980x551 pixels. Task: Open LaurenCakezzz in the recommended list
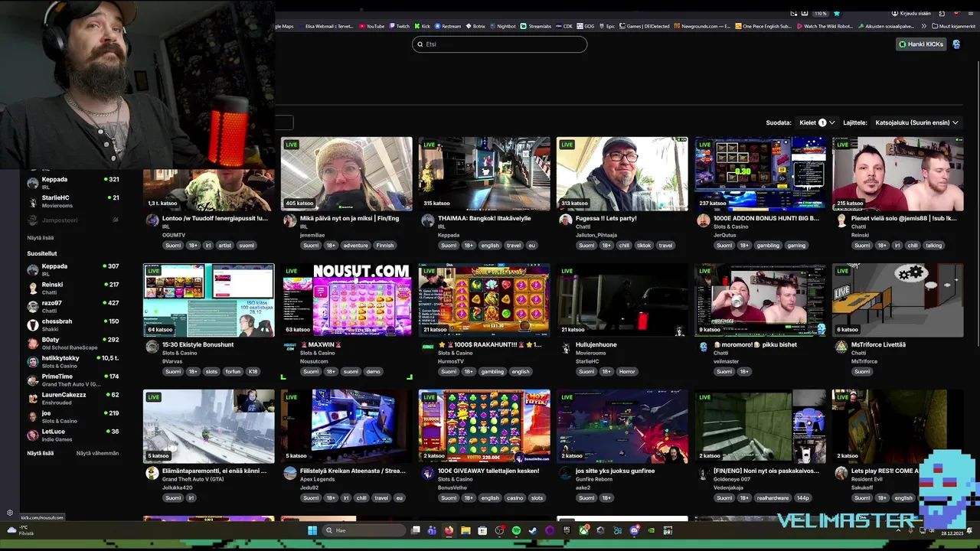pos(73,398)
